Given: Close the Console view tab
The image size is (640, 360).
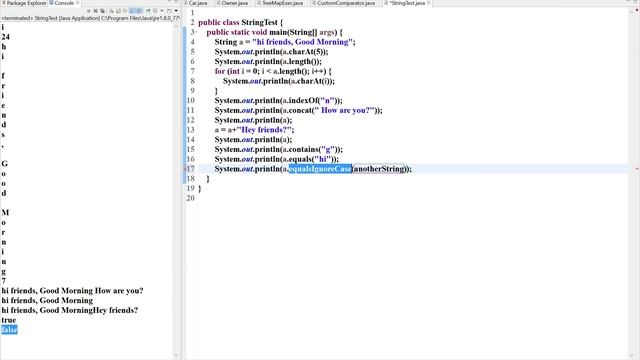Looking at the screenshot, I should 78,3.
